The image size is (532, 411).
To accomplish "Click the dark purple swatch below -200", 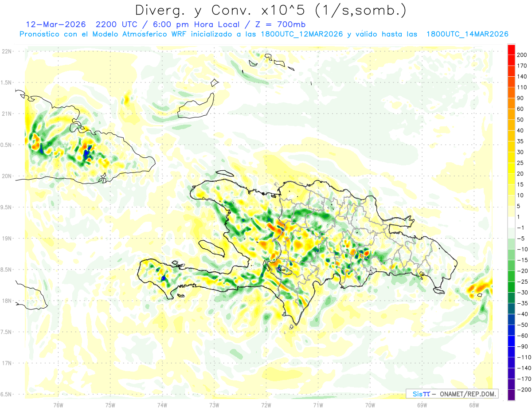I will (x=511, y=395).
